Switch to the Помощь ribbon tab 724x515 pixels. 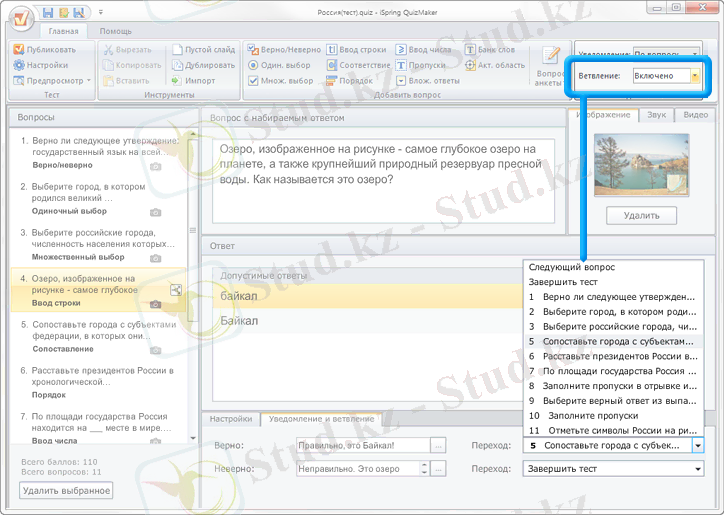click(115, 31)
